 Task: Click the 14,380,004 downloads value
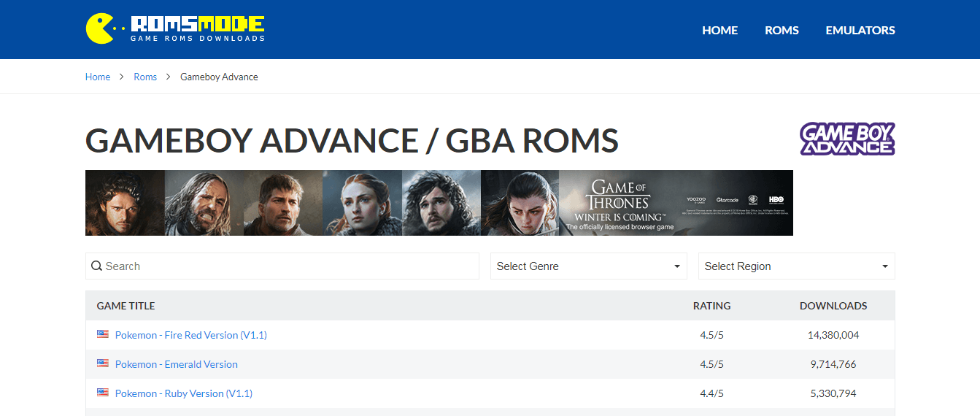[833, 335]
